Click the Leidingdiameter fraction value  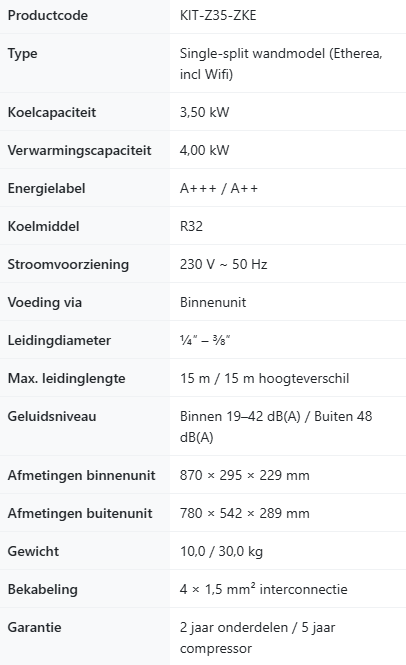point(204,340)
